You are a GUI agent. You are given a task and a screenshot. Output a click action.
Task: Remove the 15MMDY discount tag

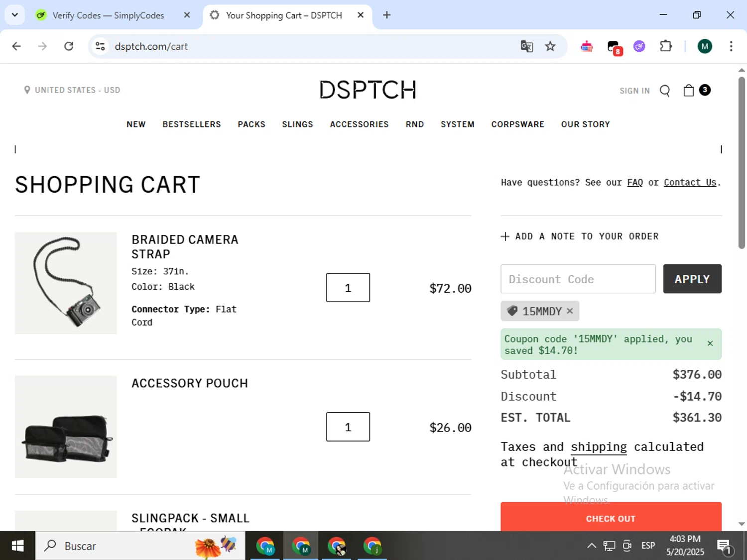point(570,311)
